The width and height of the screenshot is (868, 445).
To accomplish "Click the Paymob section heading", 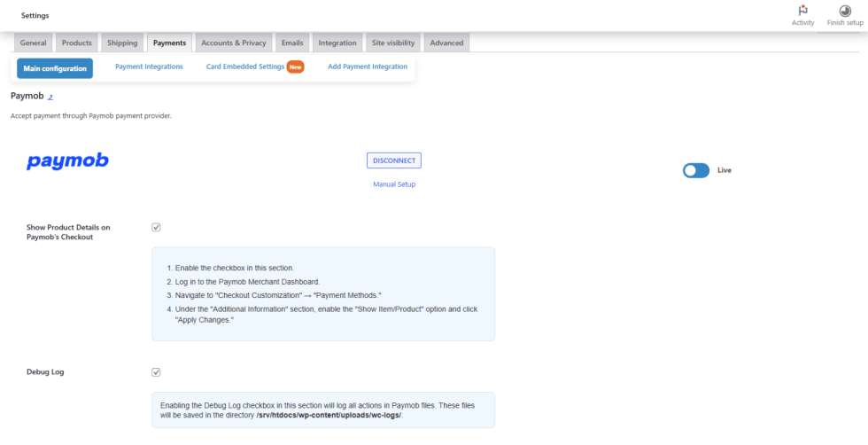I will (x=27, y=96).
